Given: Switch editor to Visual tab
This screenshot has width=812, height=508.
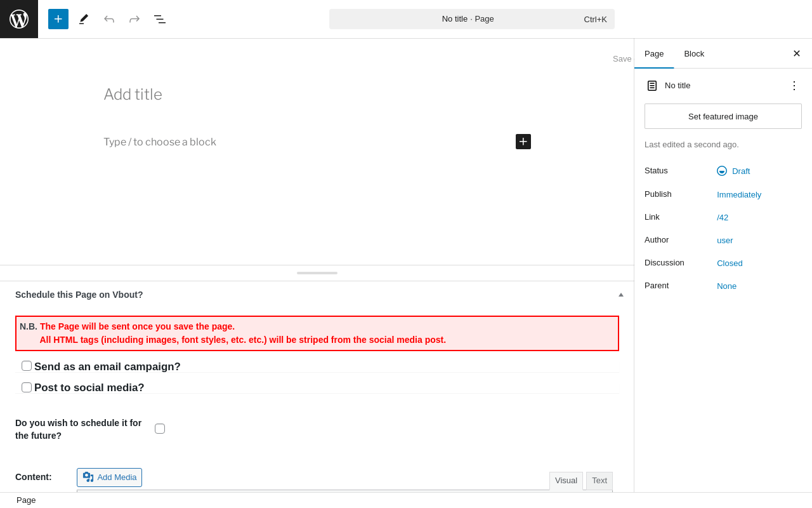Looking at the screenshot, I should (566, 481).
